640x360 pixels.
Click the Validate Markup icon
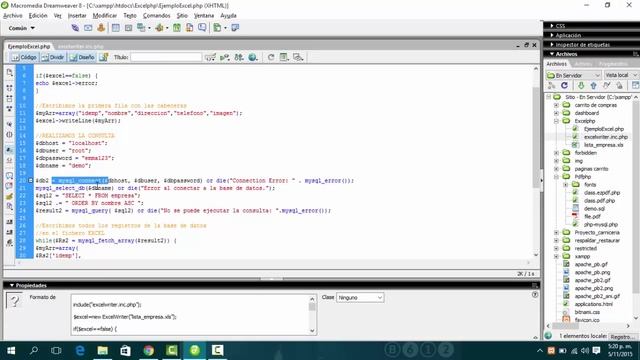(x=224, y=58)
